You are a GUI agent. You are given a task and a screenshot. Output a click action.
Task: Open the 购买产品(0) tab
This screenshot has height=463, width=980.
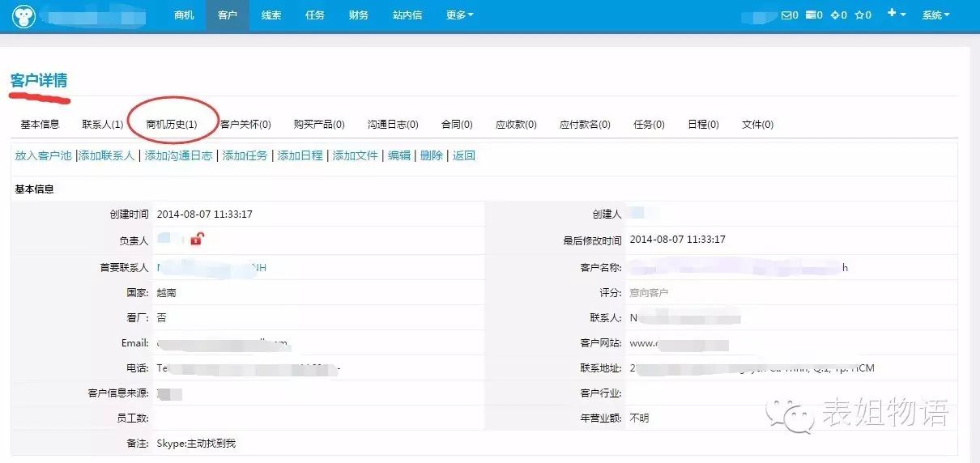[319, 124]
